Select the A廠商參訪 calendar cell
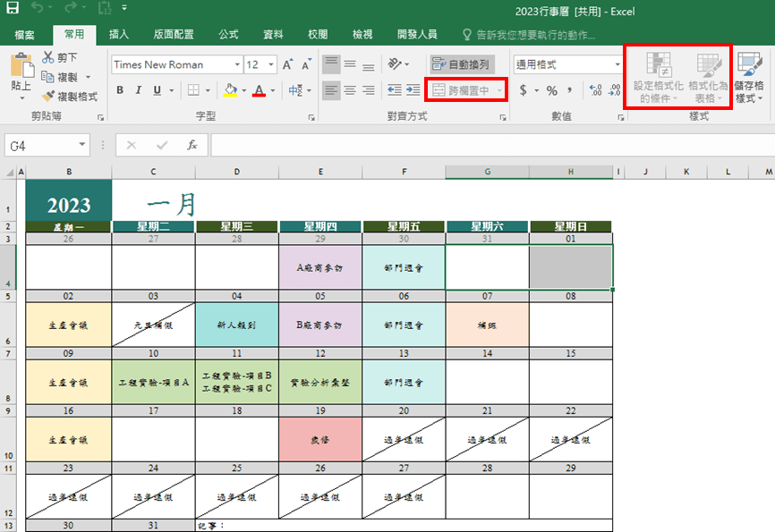The image size is (775, 532). (319, 267)
